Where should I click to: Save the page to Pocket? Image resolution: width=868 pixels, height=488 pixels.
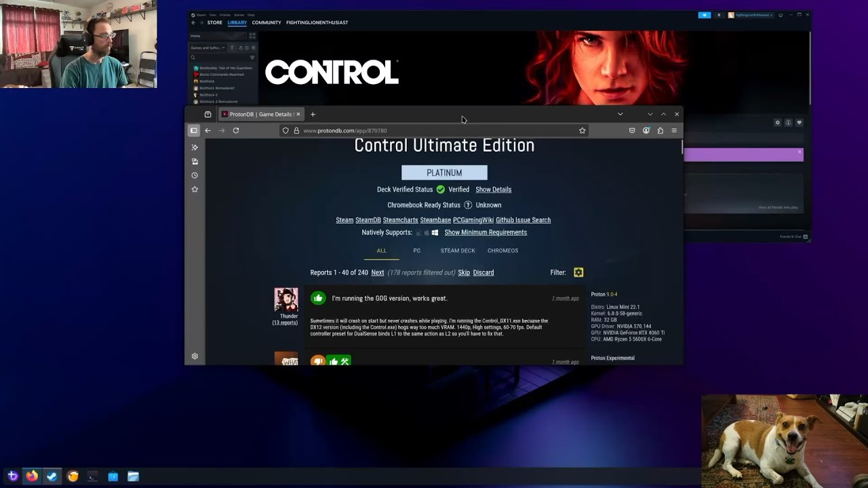tap(632, 130)
